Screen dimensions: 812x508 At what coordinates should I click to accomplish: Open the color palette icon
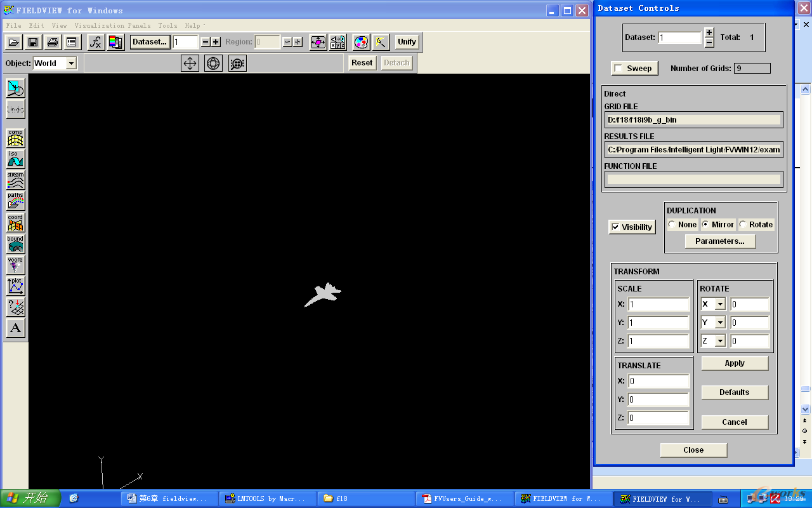(361, 42)
